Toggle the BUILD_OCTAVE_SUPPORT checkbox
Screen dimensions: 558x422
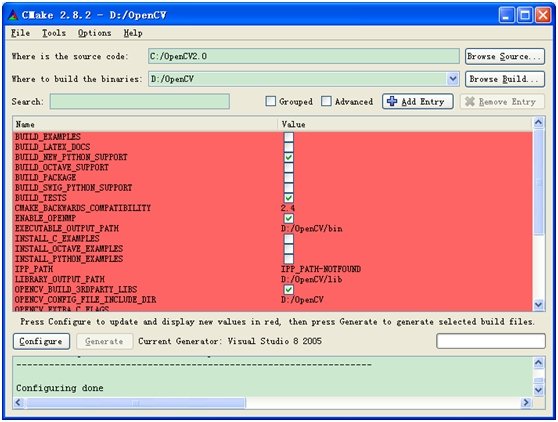[x=289, y=167]
